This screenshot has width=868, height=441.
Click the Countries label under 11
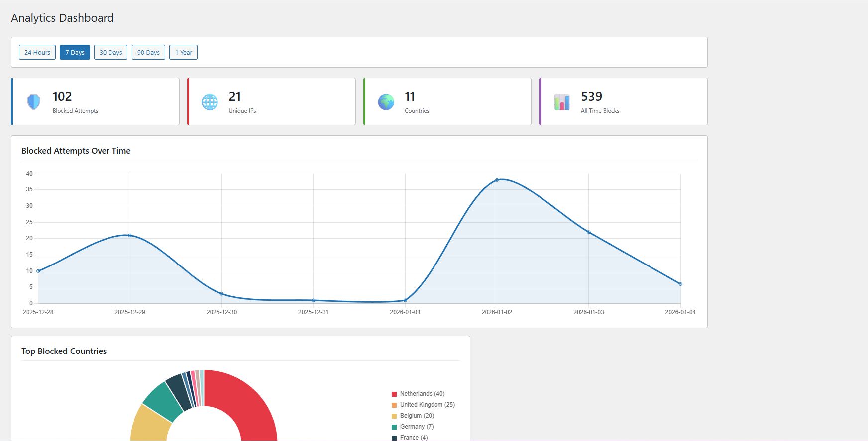click(417, 111)
